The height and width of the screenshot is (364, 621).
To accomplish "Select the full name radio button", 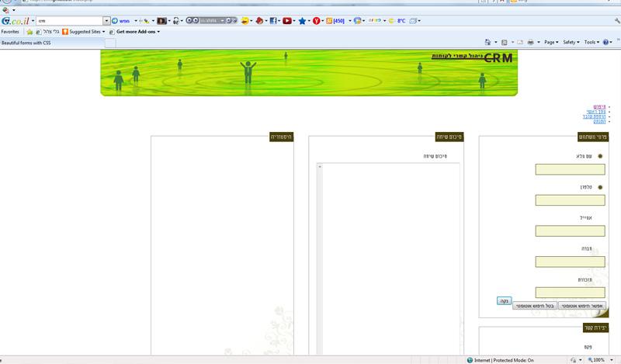I will [600, 156].
